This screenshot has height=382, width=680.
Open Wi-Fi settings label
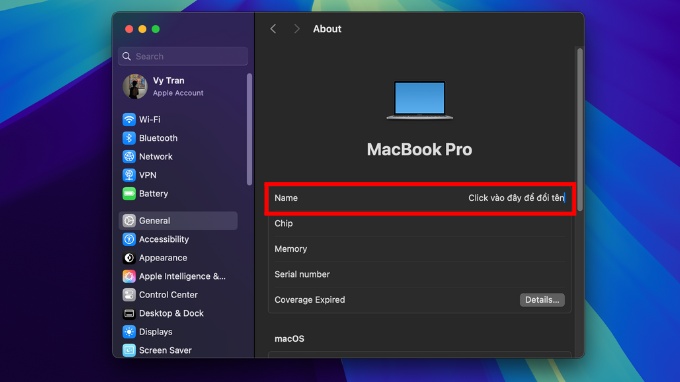[x=150, y=119]
